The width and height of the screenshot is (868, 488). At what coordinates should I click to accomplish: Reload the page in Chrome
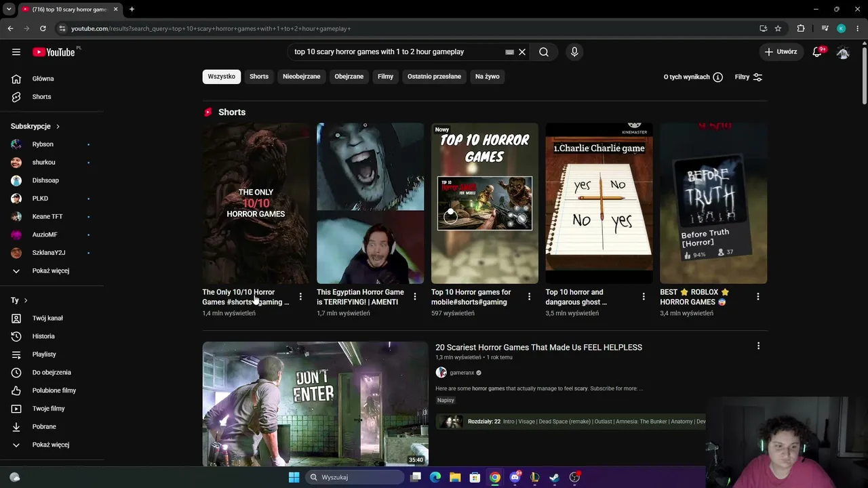(x=43, y=28)
